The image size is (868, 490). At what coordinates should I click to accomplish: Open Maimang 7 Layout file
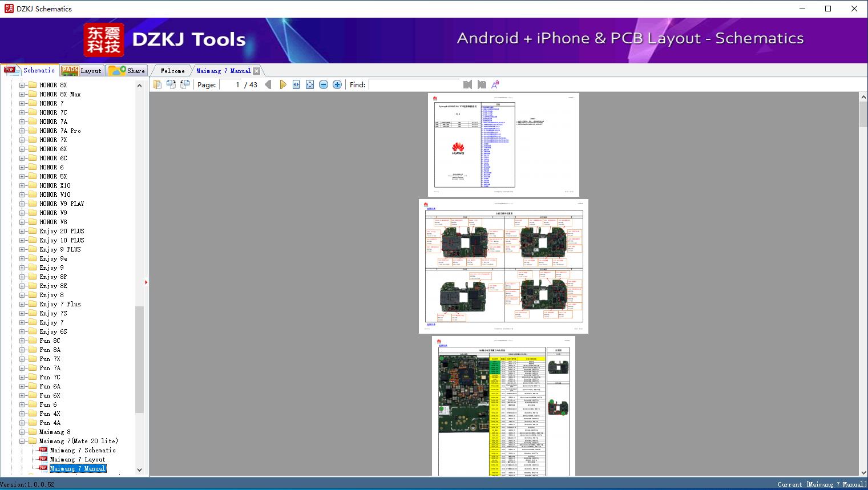(77, 459)
